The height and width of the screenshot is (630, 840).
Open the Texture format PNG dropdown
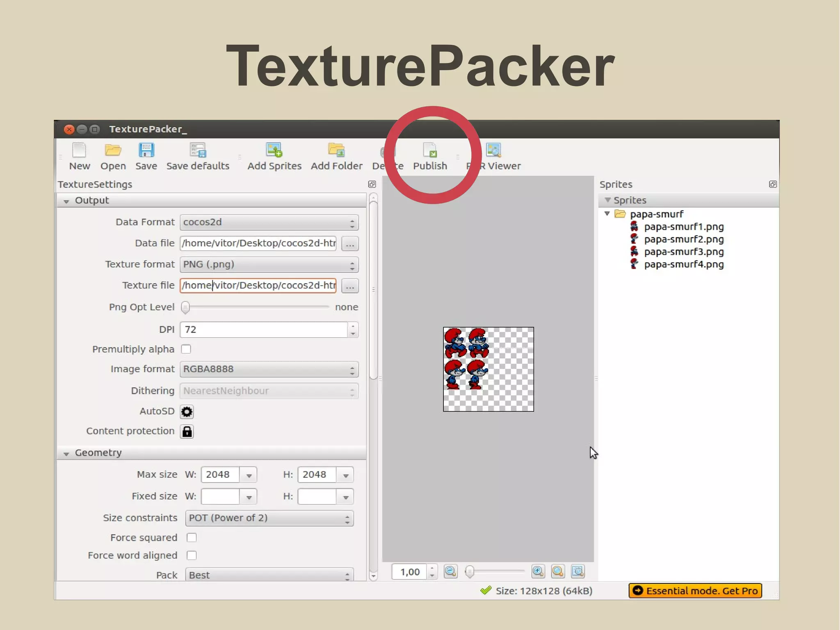pyautogui.click(x=269, y=265)
